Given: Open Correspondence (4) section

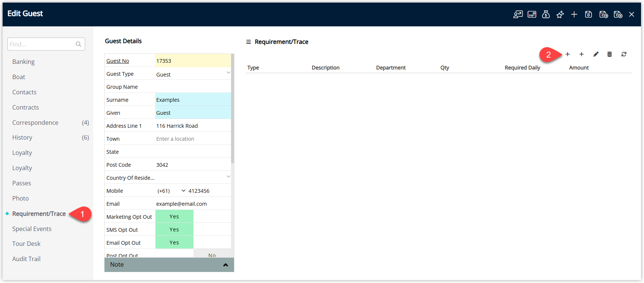Looking at the screenshot, I should 50,123.
